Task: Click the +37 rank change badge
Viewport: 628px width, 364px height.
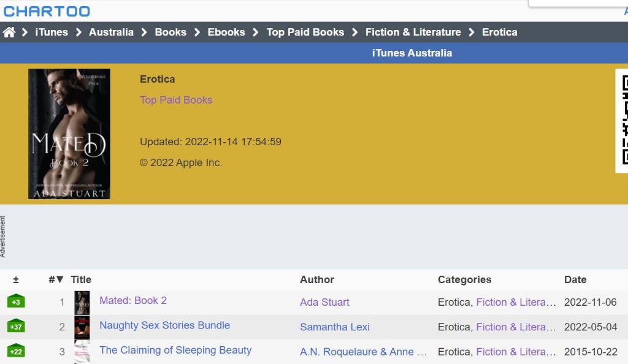Action: pyautogui.click(x=16, y=327)
